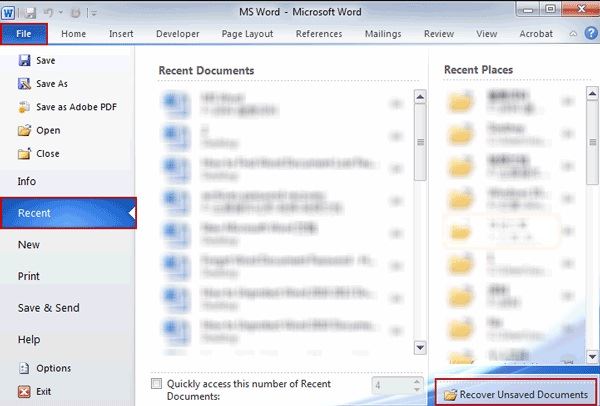Screen dimensions: 600x406
Task: Click the Word application icon in title bar
Action: [x=8, y=12]
